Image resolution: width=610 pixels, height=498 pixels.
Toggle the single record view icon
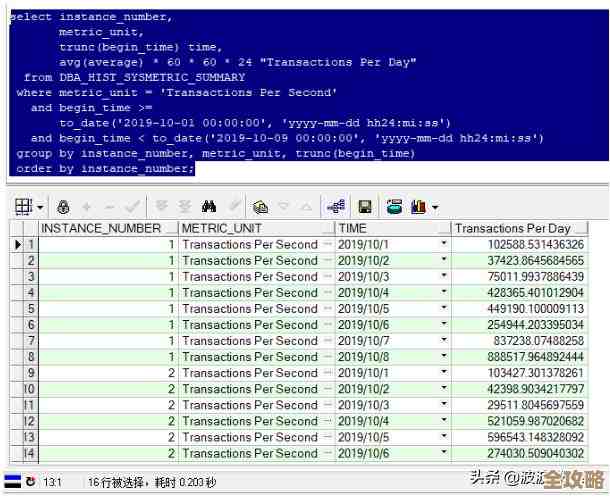(x=336, y=206)
